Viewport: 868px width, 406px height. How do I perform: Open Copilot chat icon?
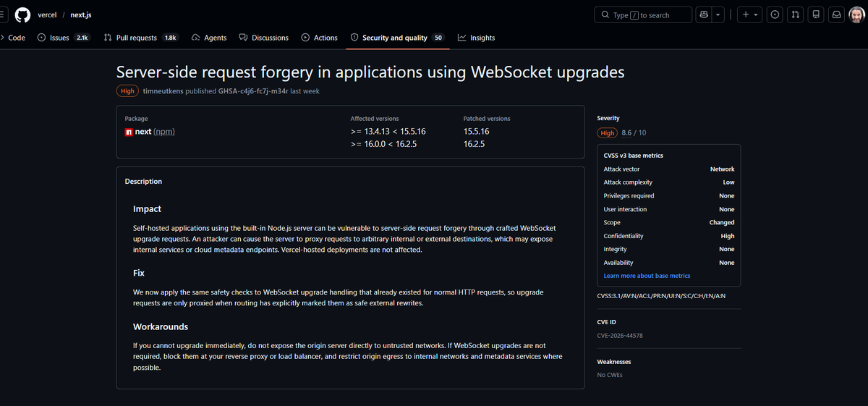pos(703,14)
